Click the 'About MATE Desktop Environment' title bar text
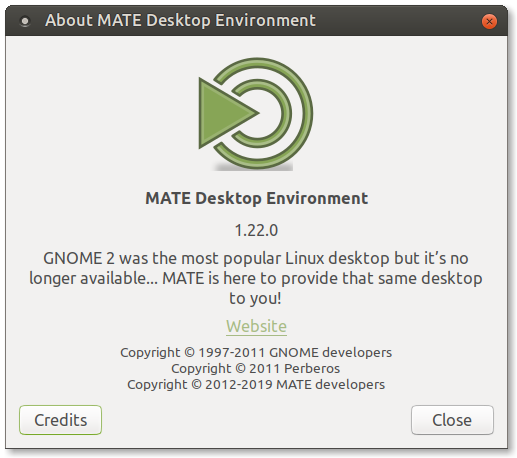This screenshot has height=458, width=517. pos(180,21)
